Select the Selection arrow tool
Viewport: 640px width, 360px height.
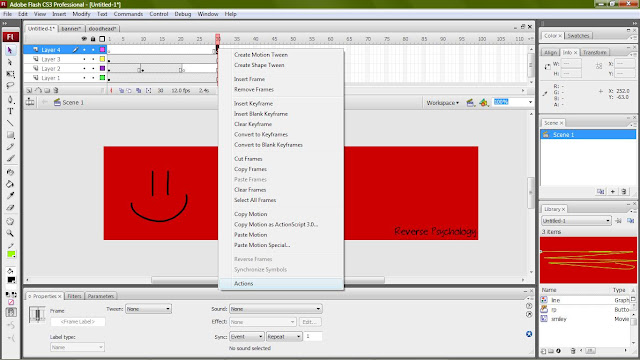(10, 50)
